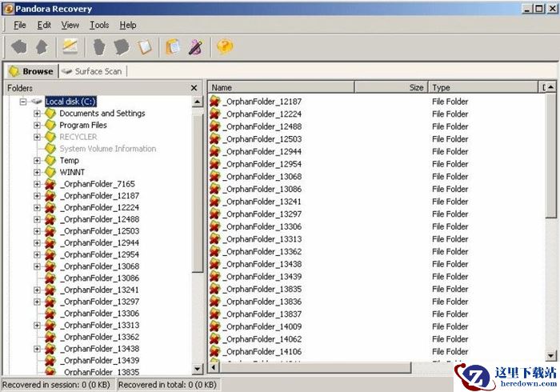Viewport: 560px width, 392px height.
Task: Expand _OrphanFolder_13438 in the folder tree
Action: (37, 349)
